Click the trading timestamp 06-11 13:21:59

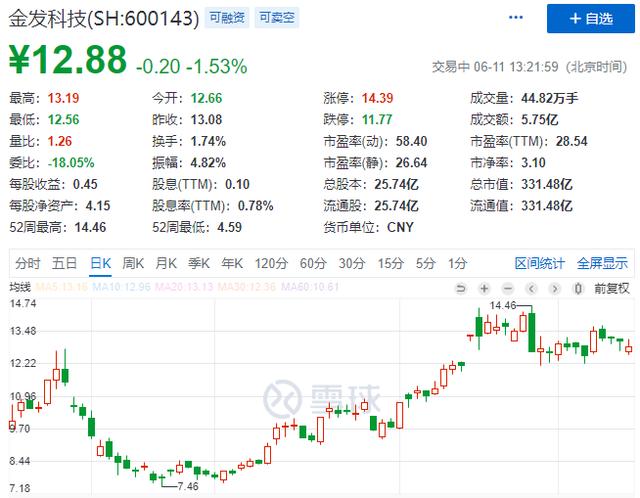tap(516, 67)
